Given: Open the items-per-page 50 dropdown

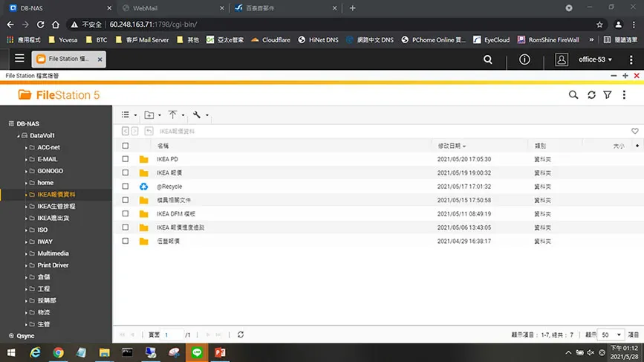Looking at the screenshot, I should pos(611,334).
